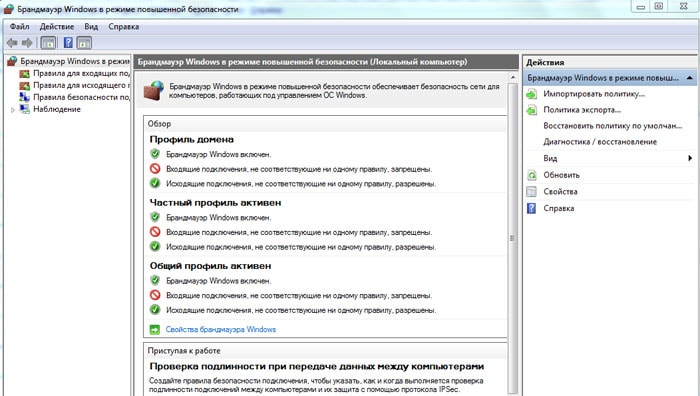Click Импортировать политику action
Viewport: 700px width, 396px height.
pyautogui.click(x=594, y=94)
